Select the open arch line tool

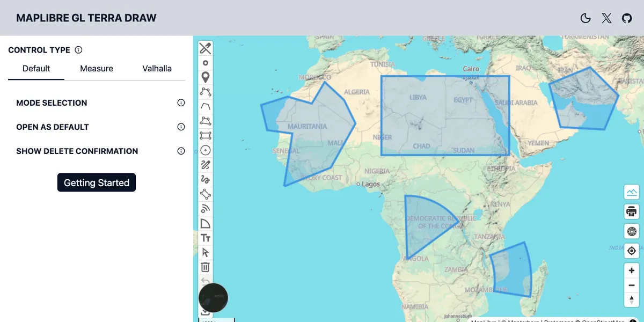(206, 106)
